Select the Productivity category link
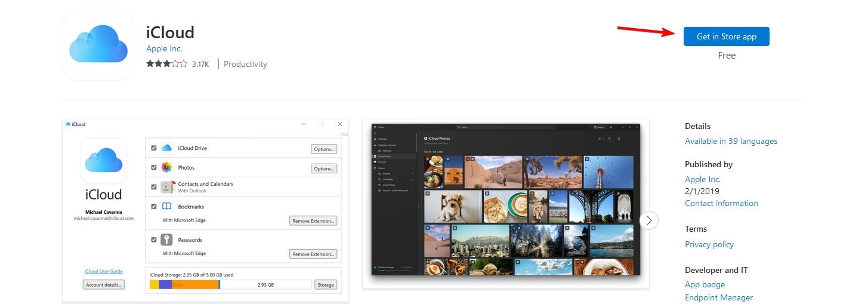868x304 pixels. coord(245,64)
